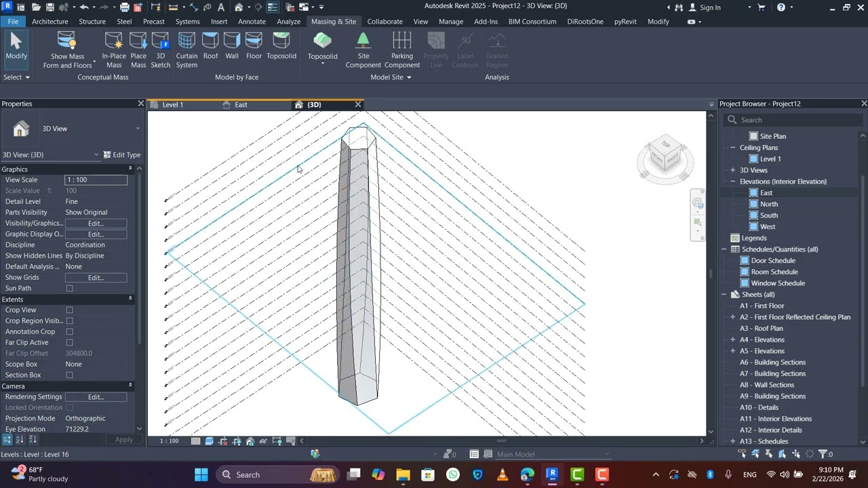Image resolution: width=868 pixels, height=488 pixels.
Task: Collapse the Elevations (Interior Elevation) node
Action: click(x=733, y=182)
